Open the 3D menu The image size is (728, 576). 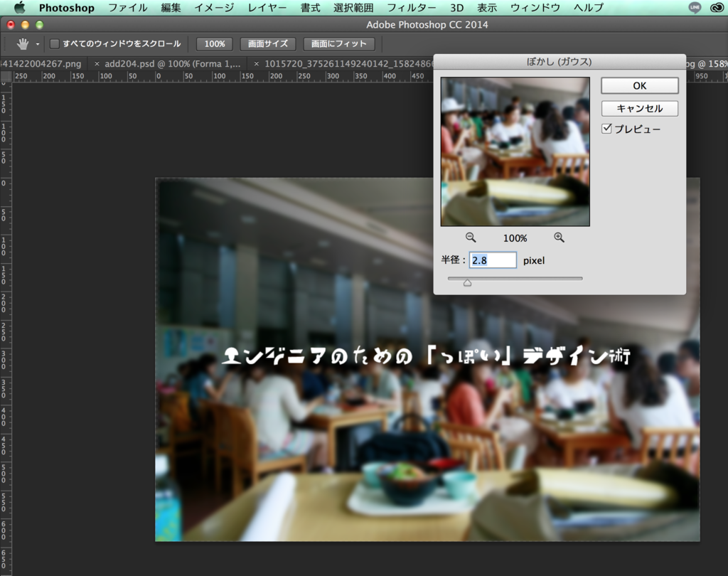click(457, 8)
